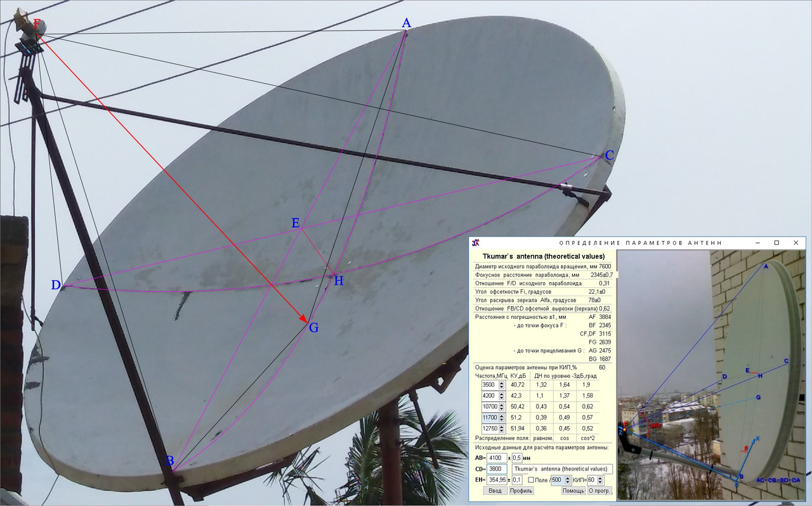
Task: Click the О прогр. about button
Action: pyautogui.click(x=599, y=491)
